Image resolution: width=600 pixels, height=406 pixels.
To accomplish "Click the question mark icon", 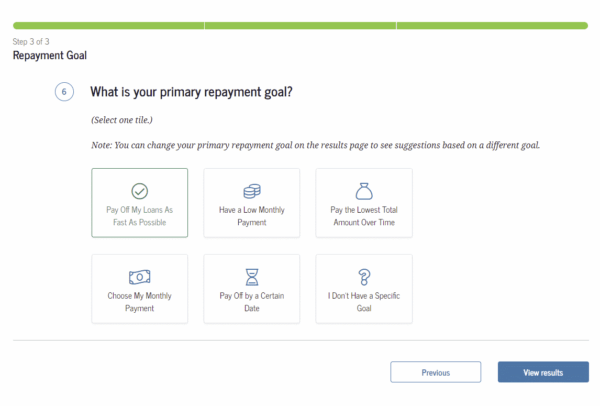I will (x=364, y=277).
